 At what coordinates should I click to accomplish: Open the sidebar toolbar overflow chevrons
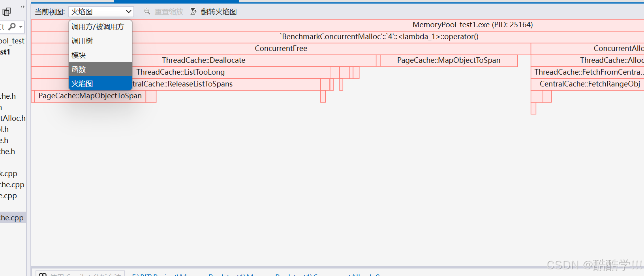click(x=23, y=6)
